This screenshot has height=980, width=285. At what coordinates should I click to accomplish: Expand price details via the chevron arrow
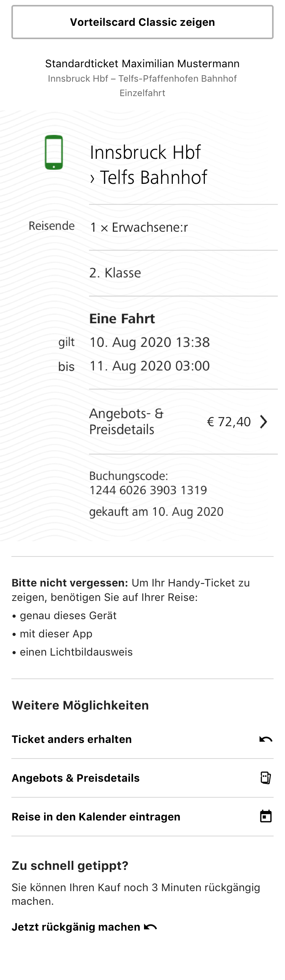pos(263,422)
